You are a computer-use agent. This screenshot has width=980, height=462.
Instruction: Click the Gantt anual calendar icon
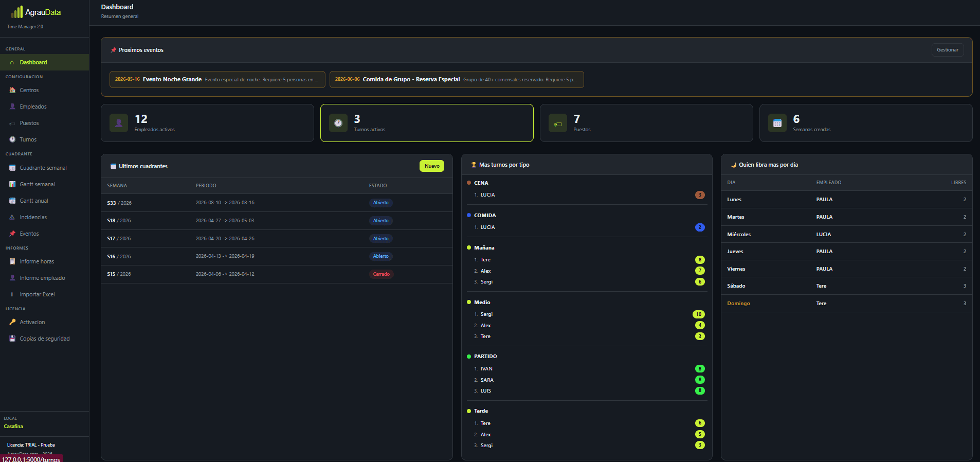point(12,201)
